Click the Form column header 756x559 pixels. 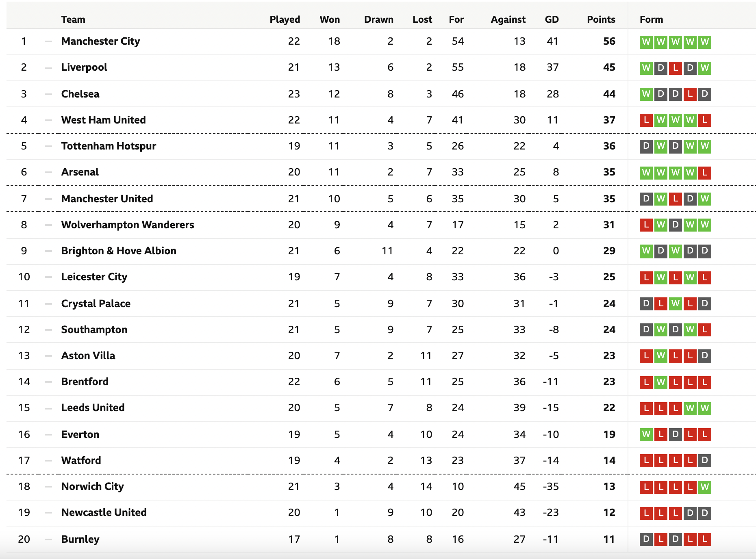coord(651,19)
